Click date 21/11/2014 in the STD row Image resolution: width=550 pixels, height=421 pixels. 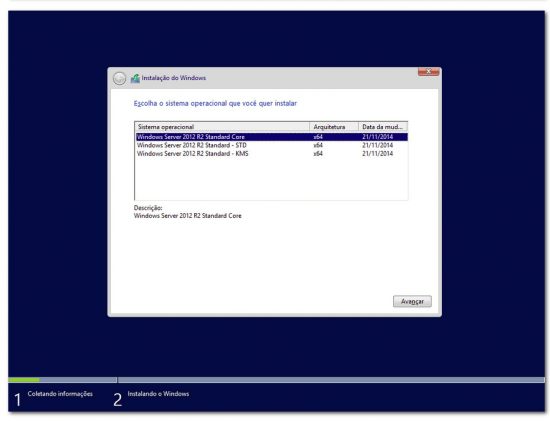(377, 145)
